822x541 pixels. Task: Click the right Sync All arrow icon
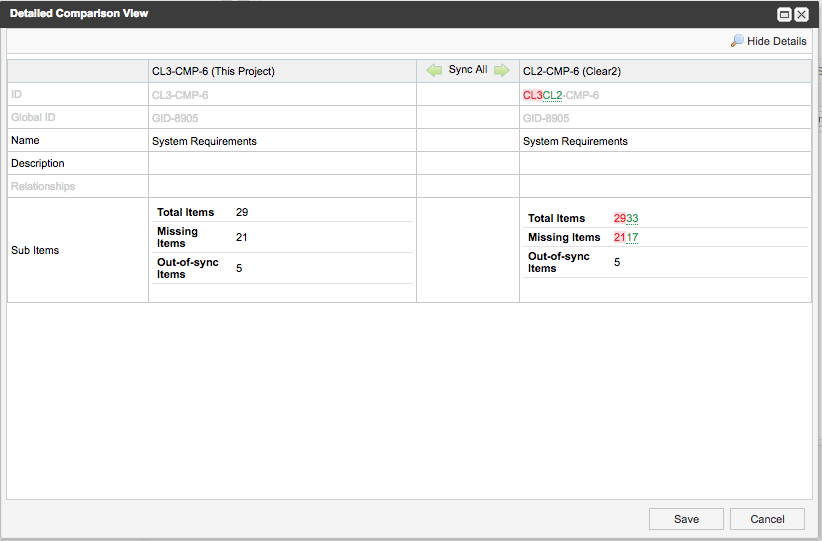point(501,71)
